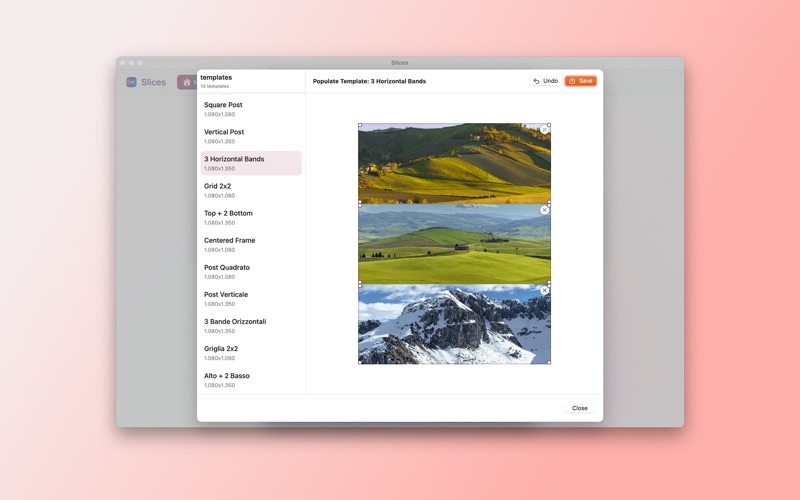Viewport: 800px width, 500px height.
Task: Select the Vertical Post template
Action: tap(251, 136)
